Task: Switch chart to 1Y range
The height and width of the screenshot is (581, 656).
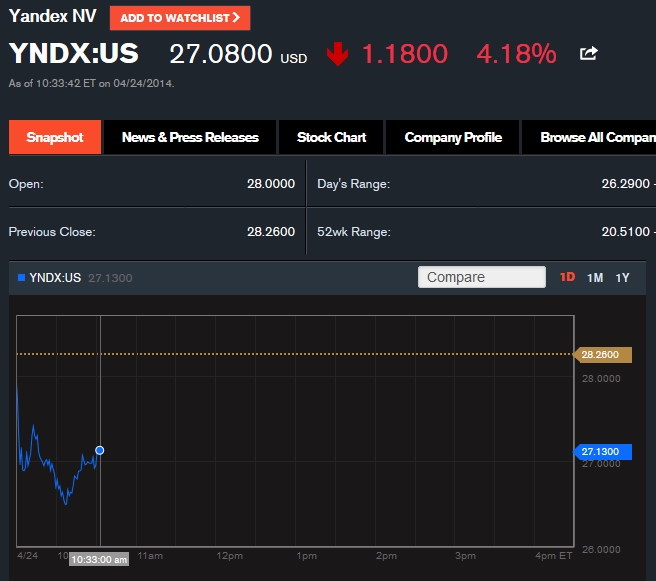Action: point(623,277)
